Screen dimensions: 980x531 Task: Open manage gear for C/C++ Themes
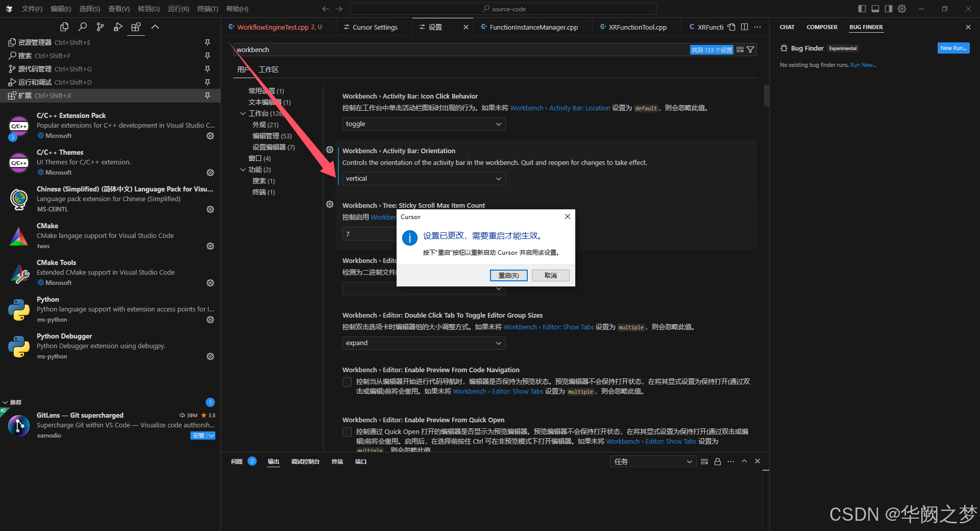(210, 173)
